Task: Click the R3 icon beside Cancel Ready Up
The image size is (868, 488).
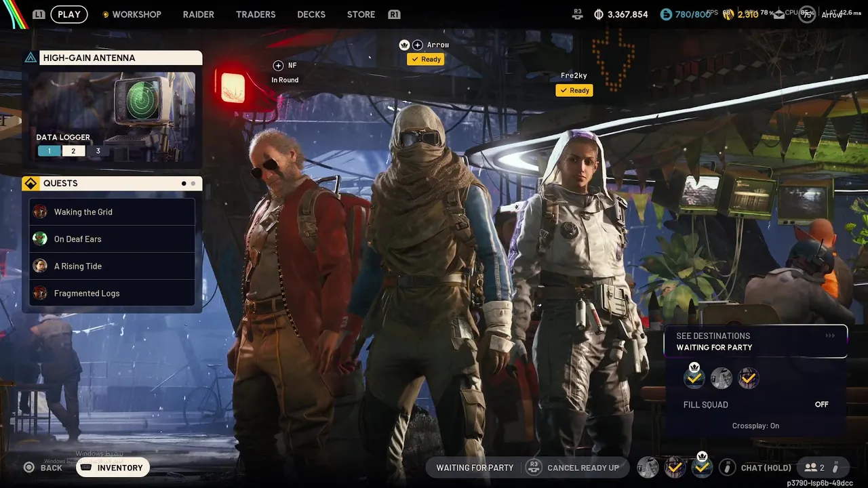Action: click(534, 468)
